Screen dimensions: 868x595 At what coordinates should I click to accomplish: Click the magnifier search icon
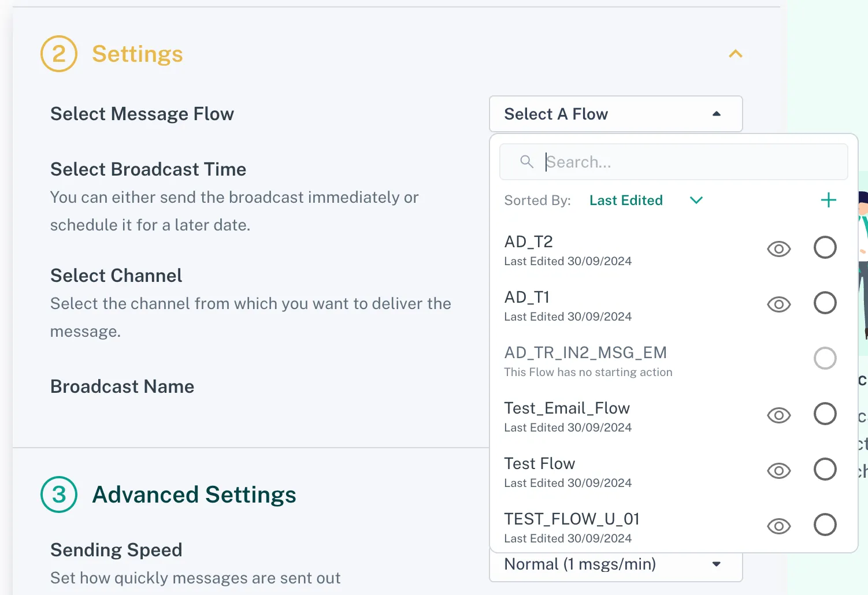coord(526,162)
